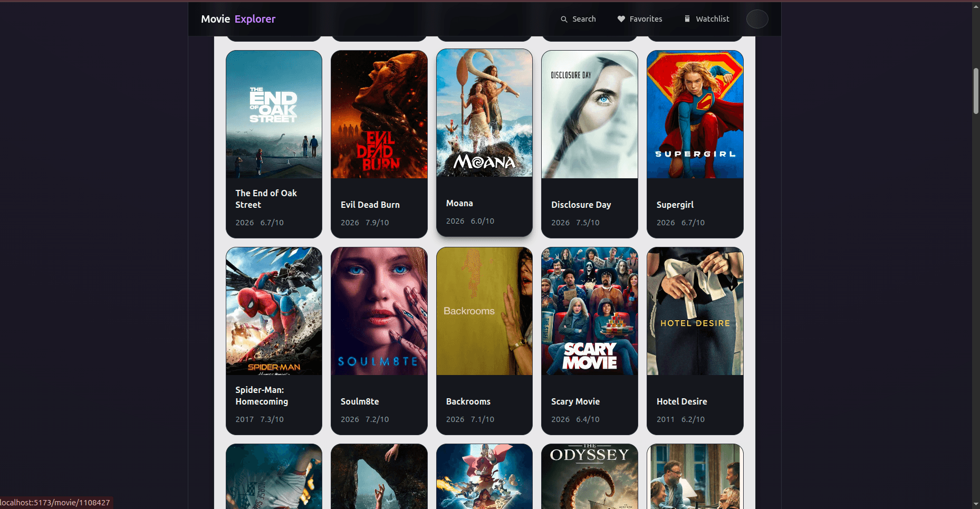Image resolution: width=980 pixels, height=509 pixels.
Task: Open the Hotel Desire poster
Action: 695,311
